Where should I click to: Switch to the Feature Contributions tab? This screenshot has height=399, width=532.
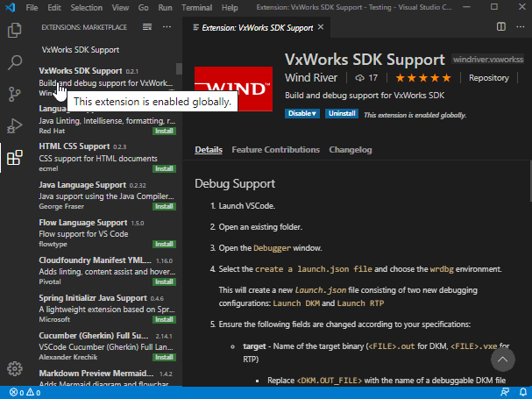pyautogui.click(x=275, y=150)
